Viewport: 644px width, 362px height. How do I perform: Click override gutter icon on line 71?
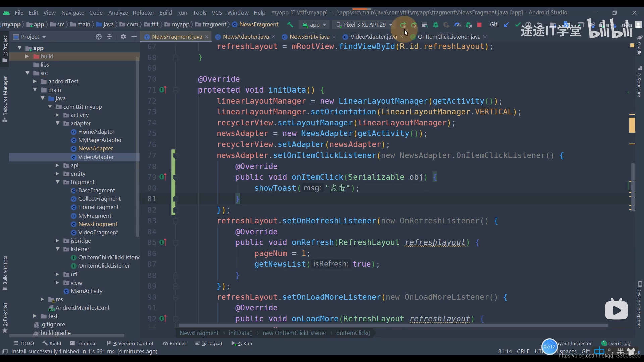pyautogui.click(x=163, y=90)
